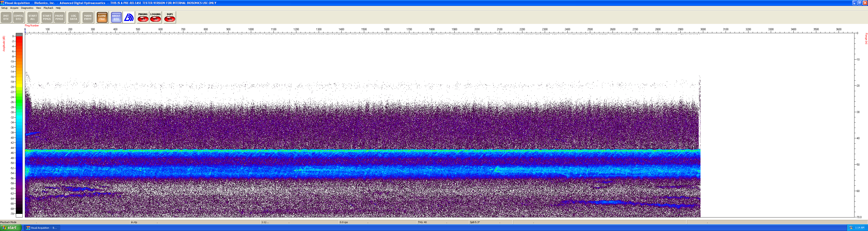
Task: Click the START PINGS button
Action: pyautogui.click(x=47, y=17)
